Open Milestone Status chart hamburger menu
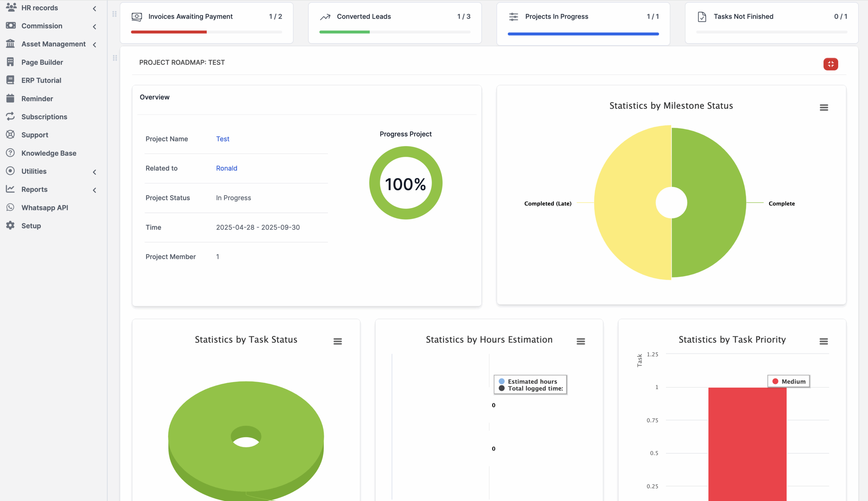The width and height of the screenshot is (868, 501). point(823,108)
